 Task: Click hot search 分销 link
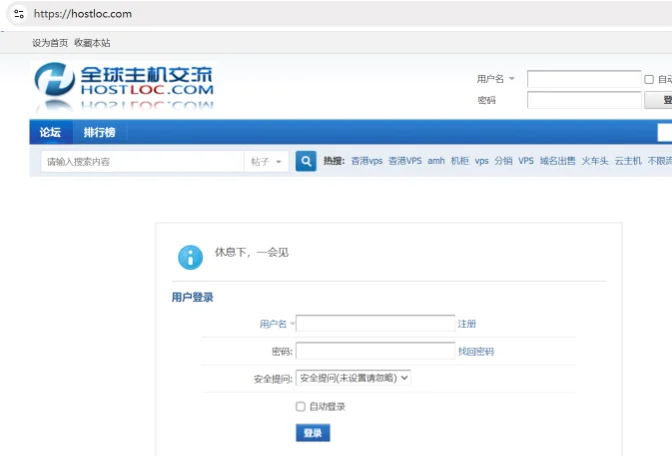tap(504, 161)
